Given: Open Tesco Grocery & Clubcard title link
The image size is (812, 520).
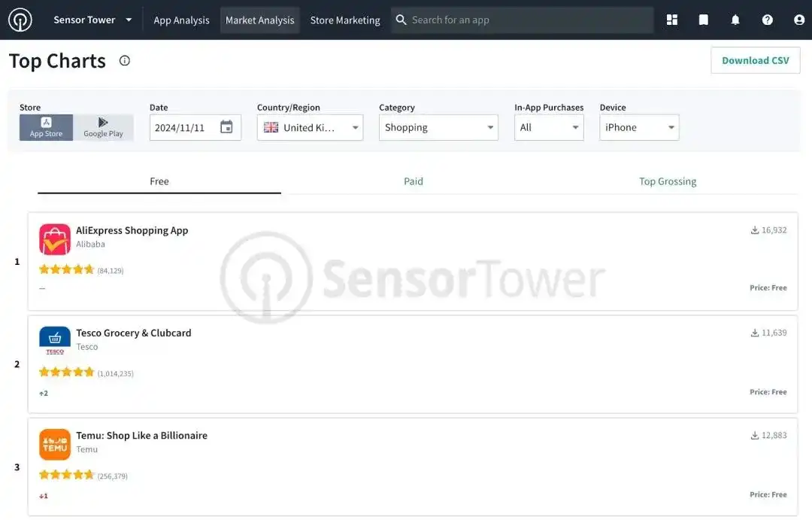Looking at the screenshot, I should click(x=134, y=333).
